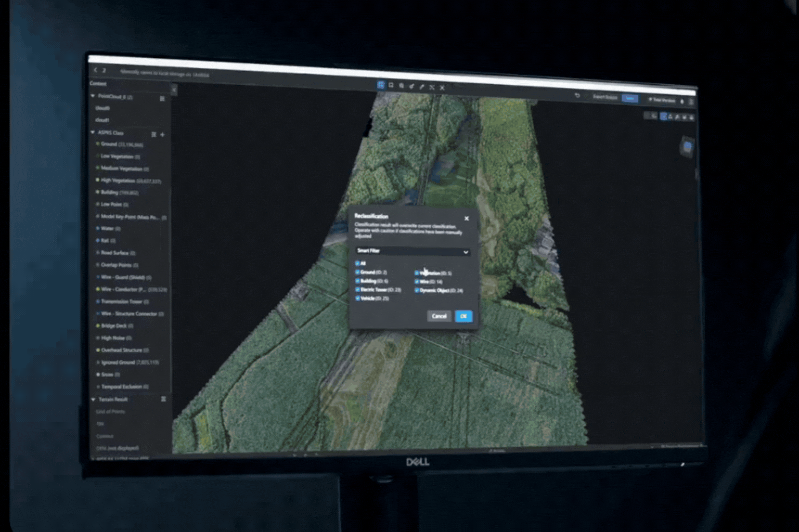Click the back arrow in the title bar
Viewport: 799px width, 532px height.
(x=95, y=70)
